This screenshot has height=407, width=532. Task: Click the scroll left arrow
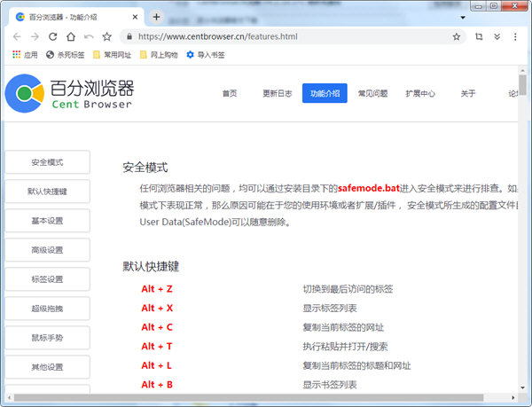coord(9,397)
